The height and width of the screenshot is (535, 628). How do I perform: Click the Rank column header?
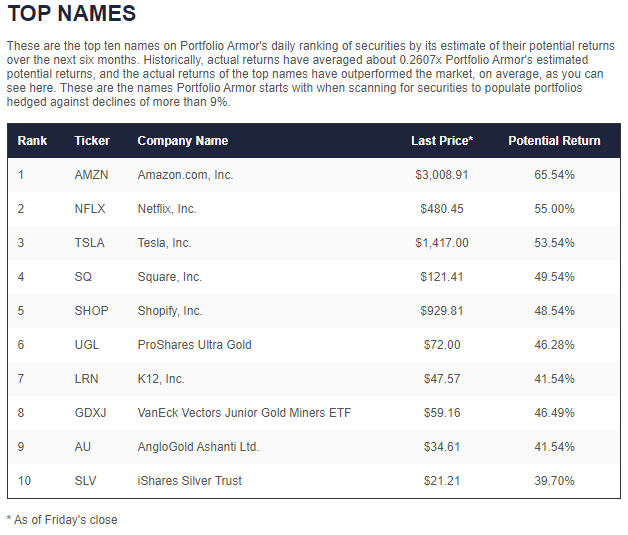[x=32, y=141]
